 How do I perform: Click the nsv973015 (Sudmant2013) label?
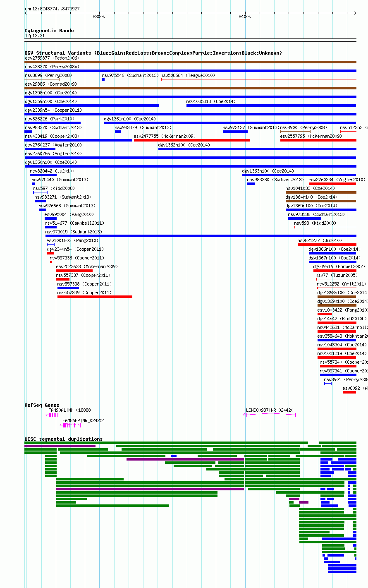(x=74, y=232)
